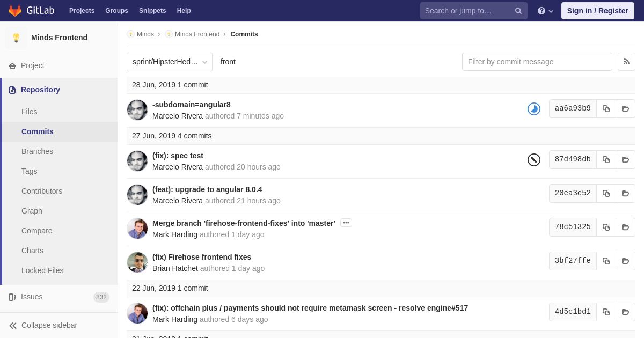Focus the Search or jump to field
Viewport: 644px width, 338px height.
pyautogui.click(x=474, y=11)
